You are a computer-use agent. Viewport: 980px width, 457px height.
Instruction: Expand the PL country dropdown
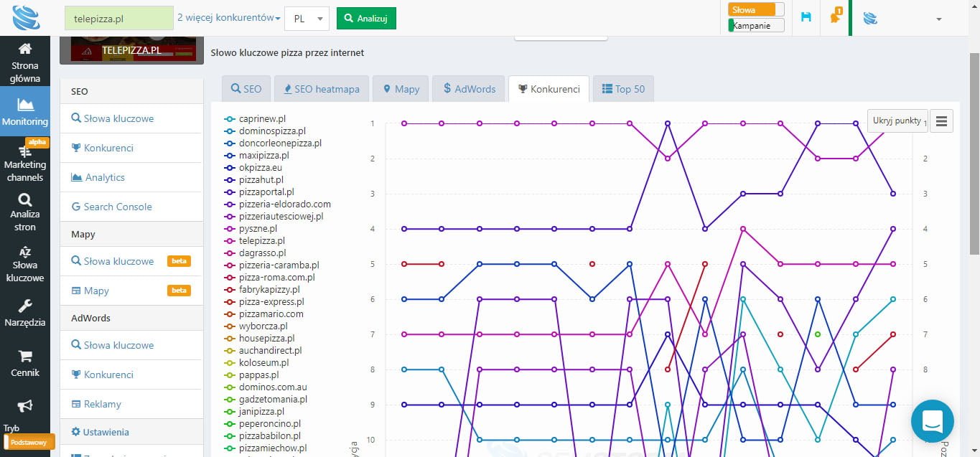coord(307,19)
